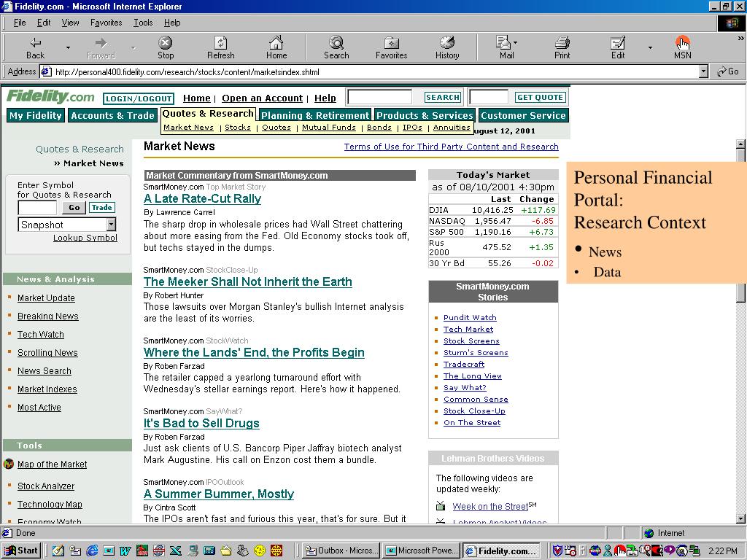Open the Edit menu in the menu bar
Screen dimensions: 747x560
[x=44, y=23]
